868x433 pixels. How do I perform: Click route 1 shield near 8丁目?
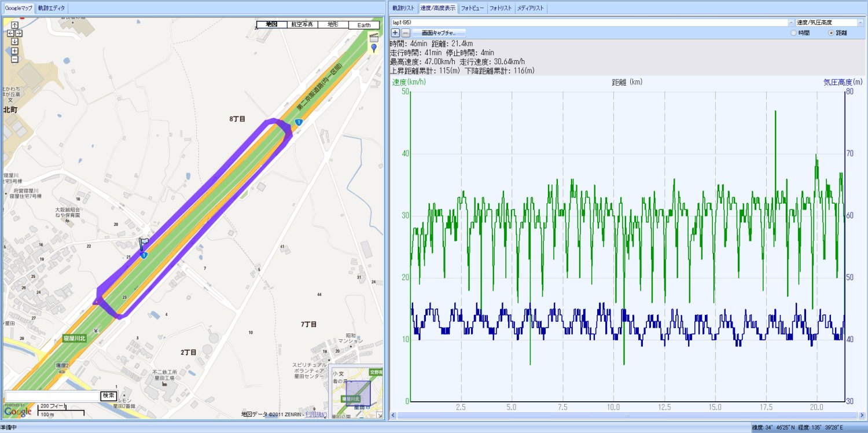298,122
